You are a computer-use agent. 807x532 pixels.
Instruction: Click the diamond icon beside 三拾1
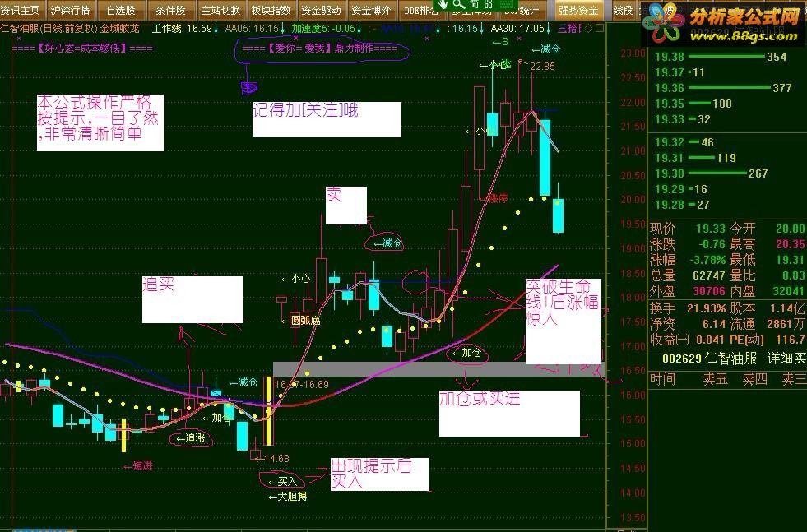coord(589,29)
